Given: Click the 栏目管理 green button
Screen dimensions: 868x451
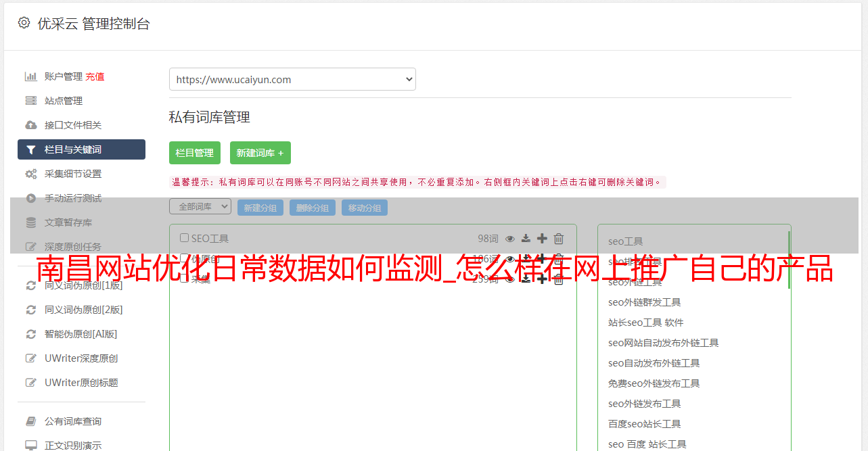Looking at the screenshot, I should 195,153.
